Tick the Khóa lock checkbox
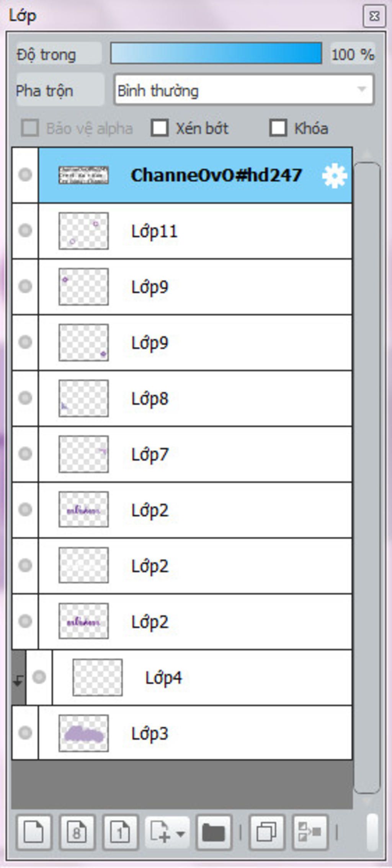392x868 pixels. [278, 128]
